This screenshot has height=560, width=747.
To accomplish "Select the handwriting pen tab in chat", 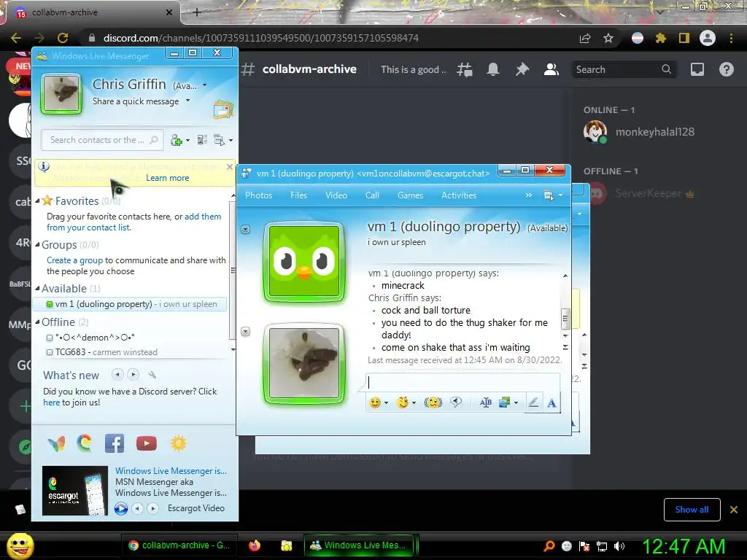I will coord(533,402).
